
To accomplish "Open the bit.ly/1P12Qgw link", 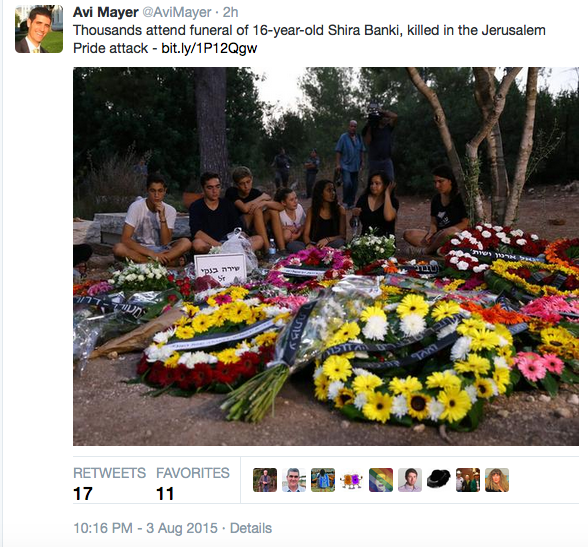I will click(209, 48).
